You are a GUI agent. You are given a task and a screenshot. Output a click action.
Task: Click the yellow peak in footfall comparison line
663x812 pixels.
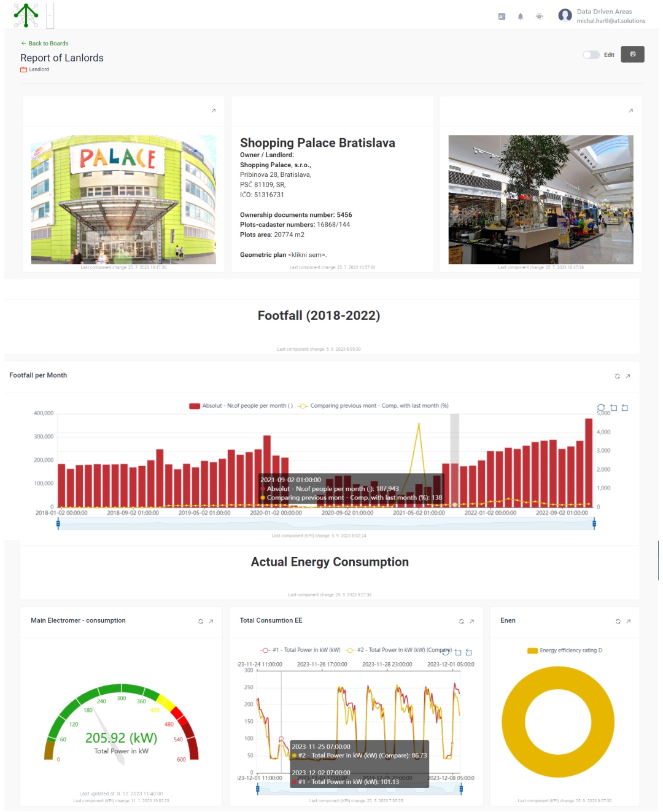419,425
